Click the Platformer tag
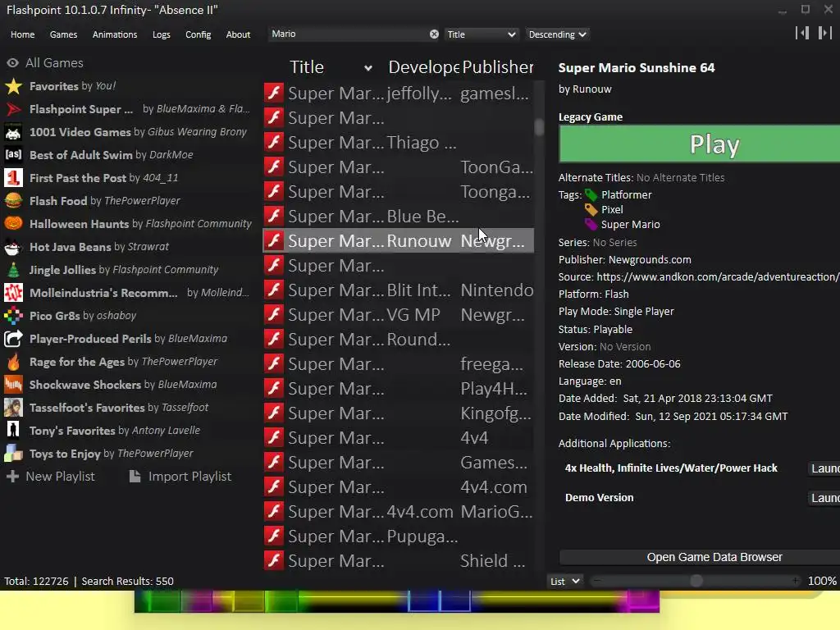Image resolution: width=840 pixels, height=630 pixels. point(626,195)
